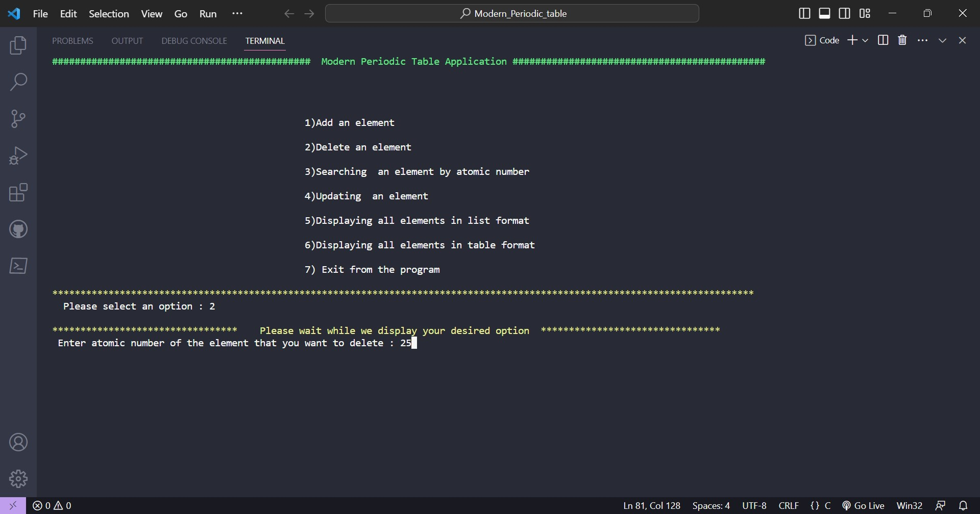The image size is (980, 514).
Task: Open the Go menu
Action: point(181,13)
